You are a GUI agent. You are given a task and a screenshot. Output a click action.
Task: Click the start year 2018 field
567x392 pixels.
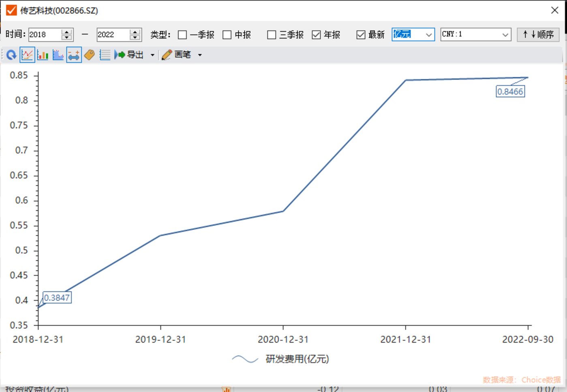[x=45, y=34]
